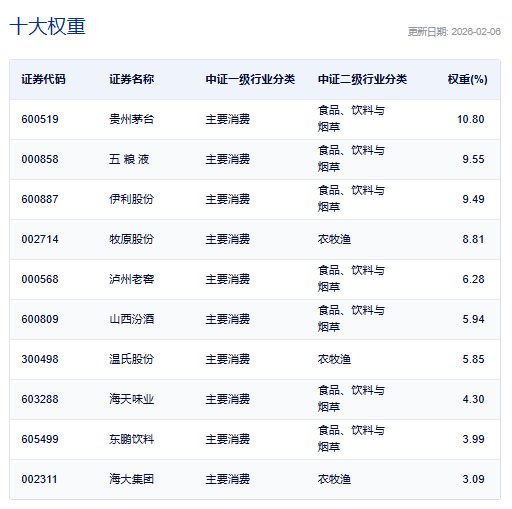Click the 东鹏饮料 stock name

click(x=132, y=439)
